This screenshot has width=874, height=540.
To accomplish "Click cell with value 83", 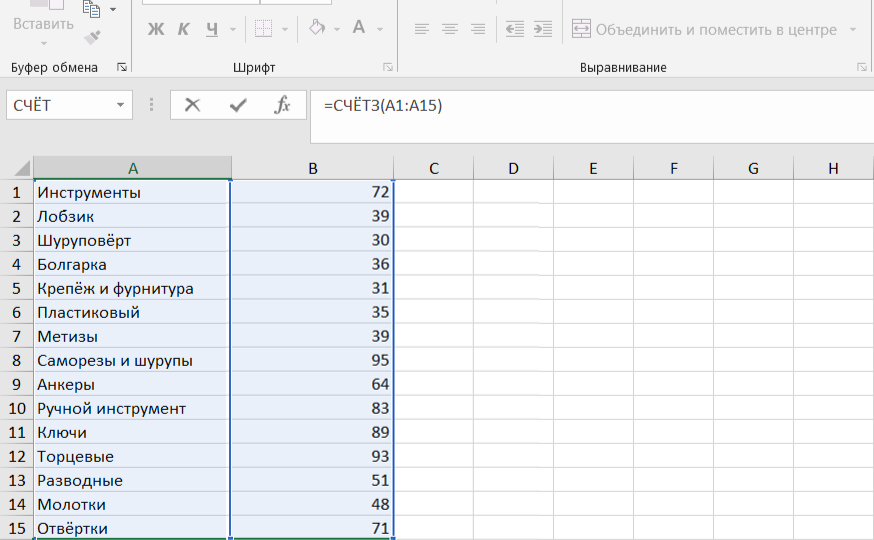I will (x=313, y=408).
